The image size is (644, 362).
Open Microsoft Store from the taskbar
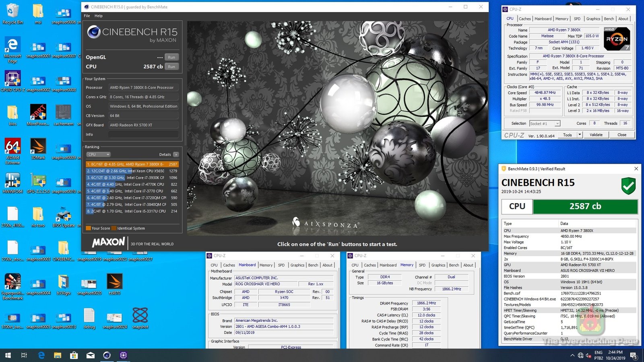coord(74,355)
